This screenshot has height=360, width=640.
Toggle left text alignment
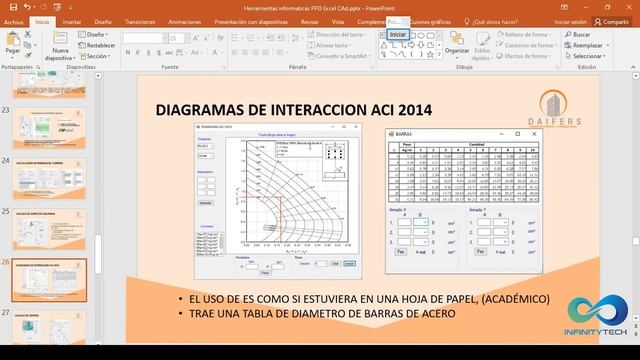[235, 53]
